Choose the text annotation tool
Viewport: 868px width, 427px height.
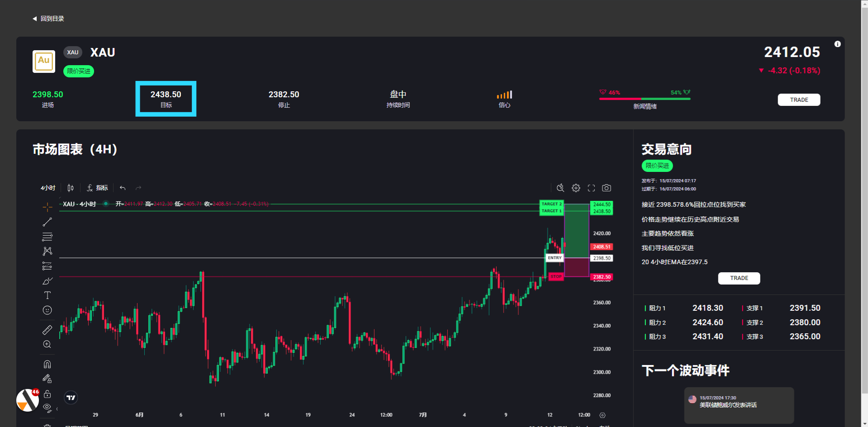tap(47, 295)
